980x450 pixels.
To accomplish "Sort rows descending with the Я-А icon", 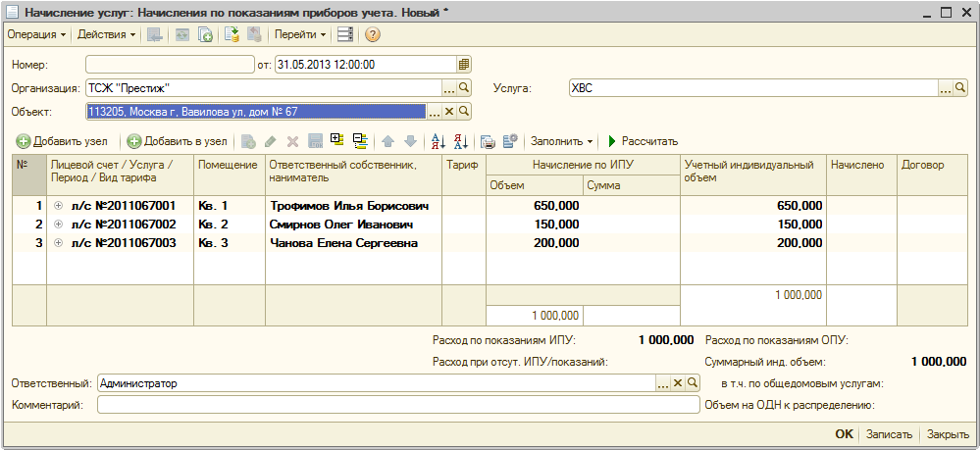I will [x=461, y=141].
